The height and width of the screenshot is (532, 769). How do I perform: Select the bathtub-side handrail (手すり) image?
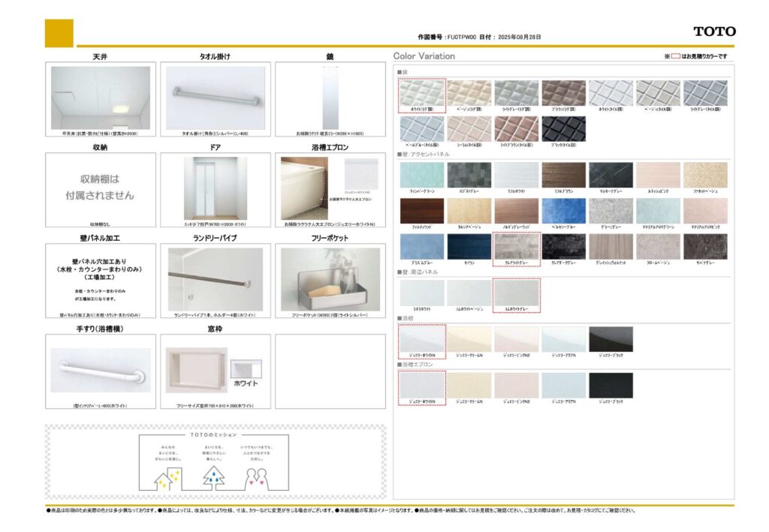pyautogui.click(x=101, y=370)
